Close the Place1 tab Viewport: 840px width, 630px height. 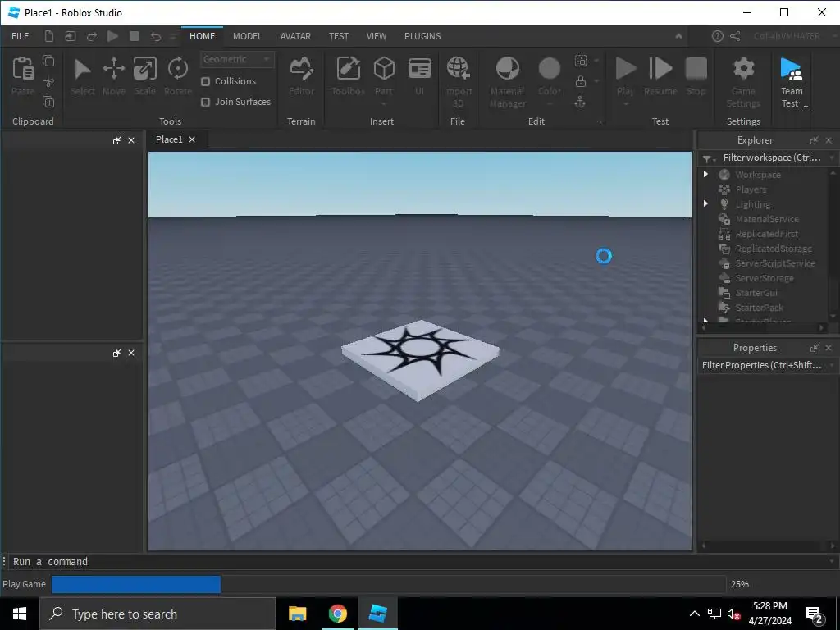(x=192, y=139)
